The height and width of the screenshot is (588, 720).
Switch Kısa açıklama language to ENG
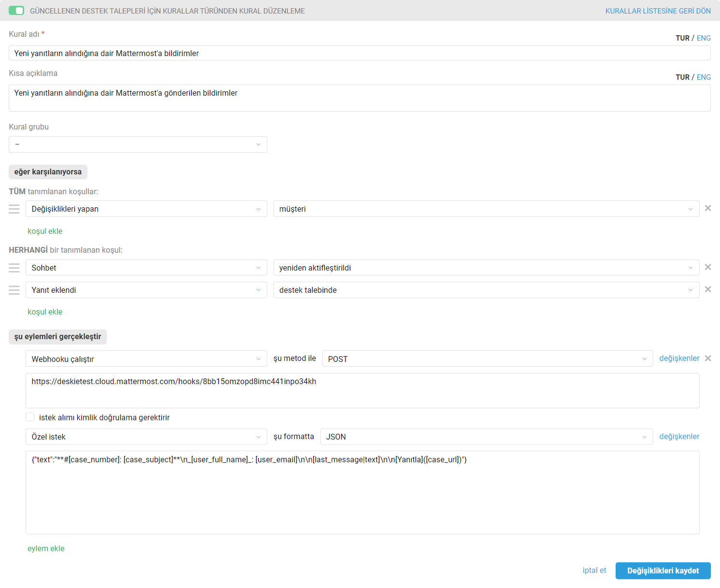(x=704, y=77)
